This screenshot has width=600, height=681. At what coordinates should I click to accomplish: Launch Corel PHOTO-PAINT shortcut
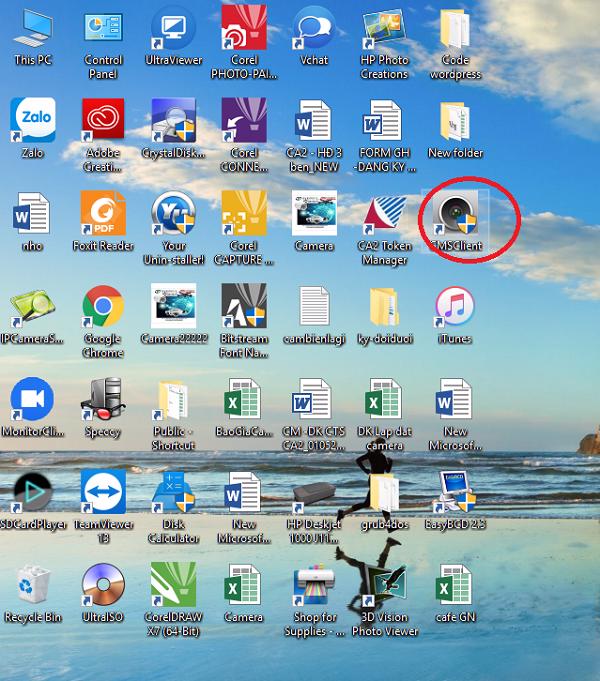pos(244,28)
